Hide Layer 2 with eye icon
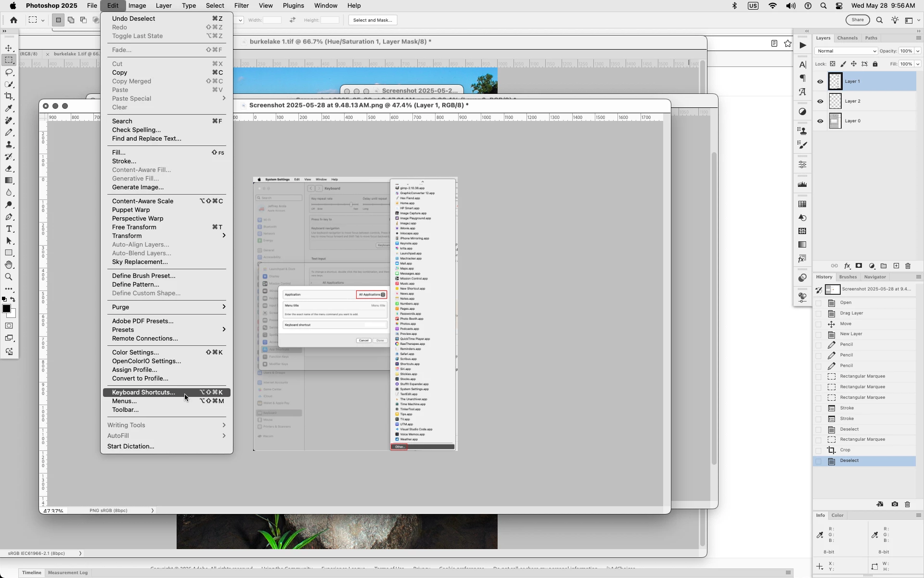The height and width of the screenshot is (578, 924). point(821,101)
